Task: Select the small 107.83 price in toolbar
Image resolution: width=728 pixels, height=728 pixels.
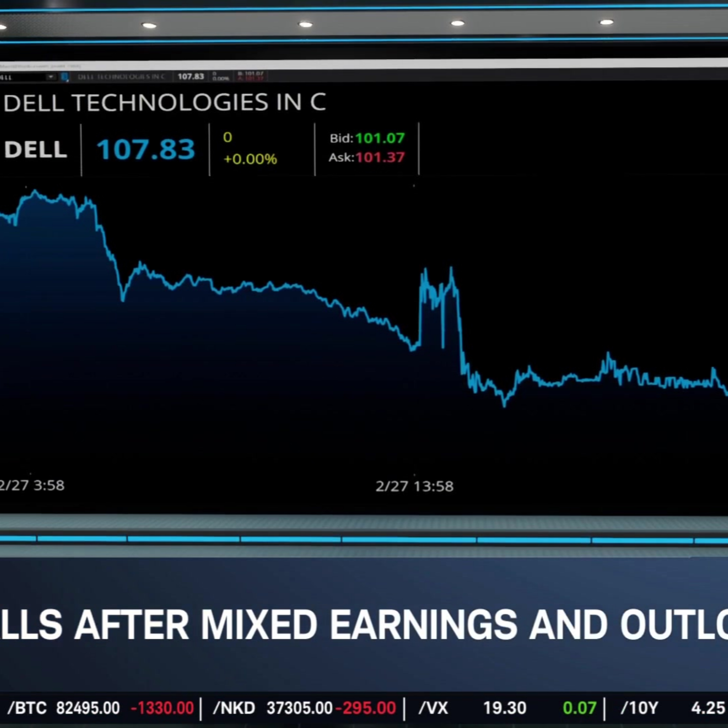Action: (x=191, y=76)
